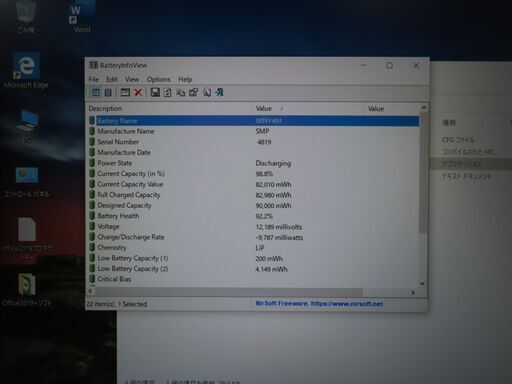Viewport: 512px width, 384px height.
Task: Click the CFG file type entry in Explorer
Action: tap(458, 140)
